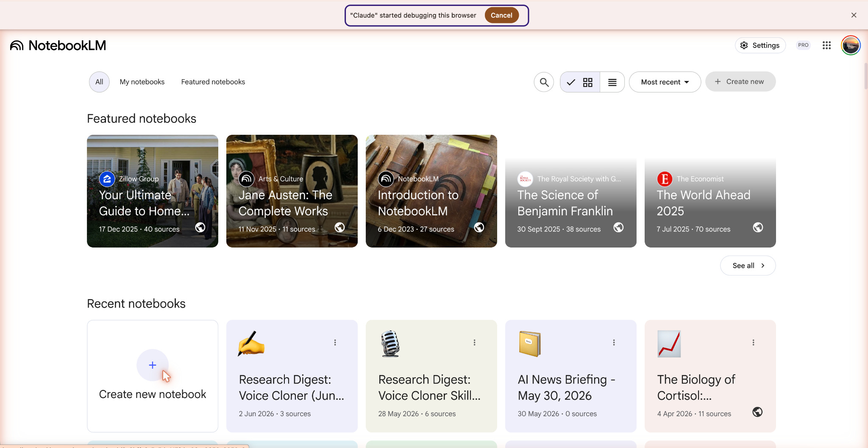The width and height of the screenshot is (868, 448).
Task: Click the 4 Apr 2026 · 11 sources text
Action: (694, 414)
